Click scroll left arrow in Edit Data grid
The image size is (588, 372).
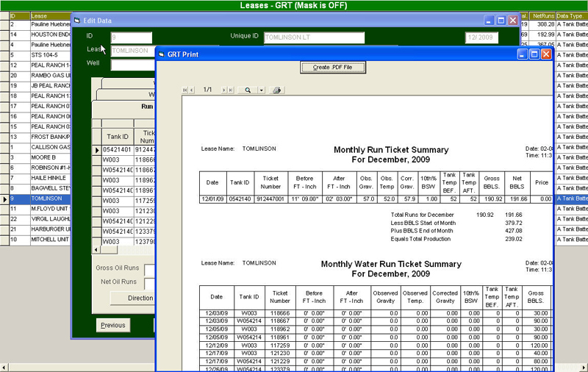96,250
